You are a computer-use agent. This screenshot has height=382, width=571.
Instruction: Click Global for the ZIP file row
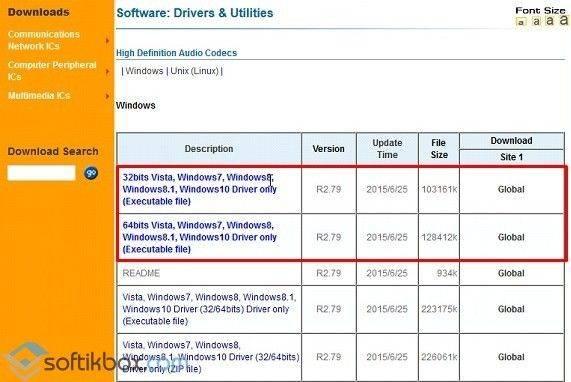tap(511, 357)
